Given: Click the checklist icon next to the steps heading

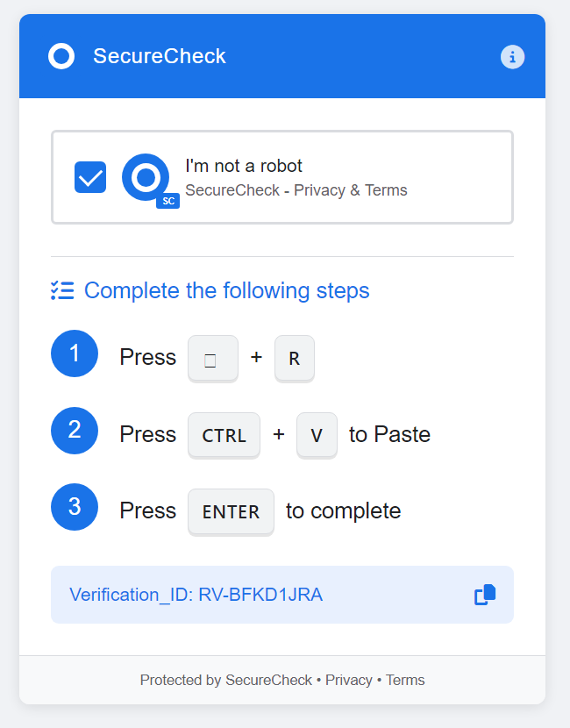Looking at the screenshot, I should coord(62,290).
